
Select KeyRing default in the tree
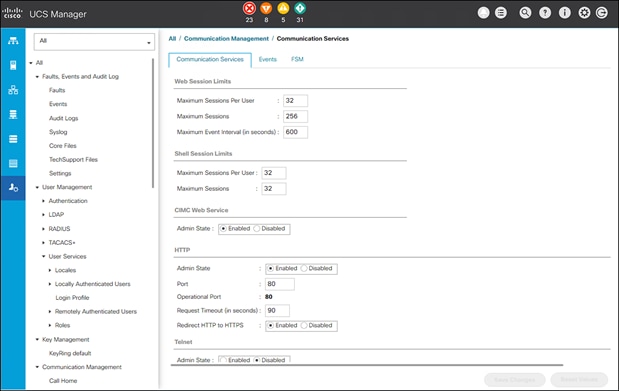[x=70, y=353]
